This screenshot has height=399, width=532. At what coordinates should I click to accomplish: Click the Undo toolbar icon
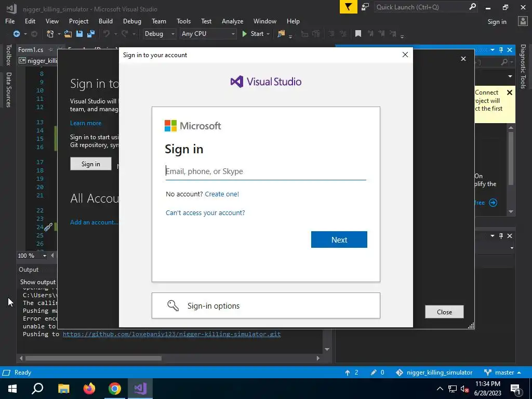[107, 34]
